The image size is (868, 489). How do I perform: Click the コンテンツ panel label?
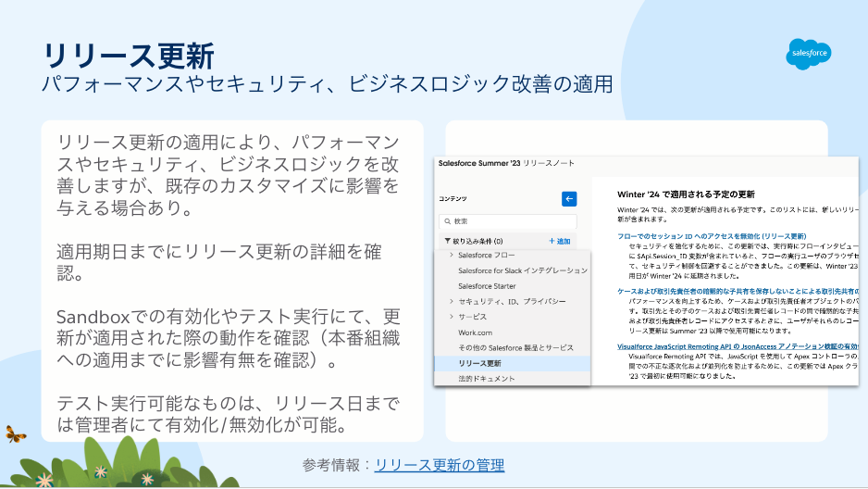[x=453, y=199]
